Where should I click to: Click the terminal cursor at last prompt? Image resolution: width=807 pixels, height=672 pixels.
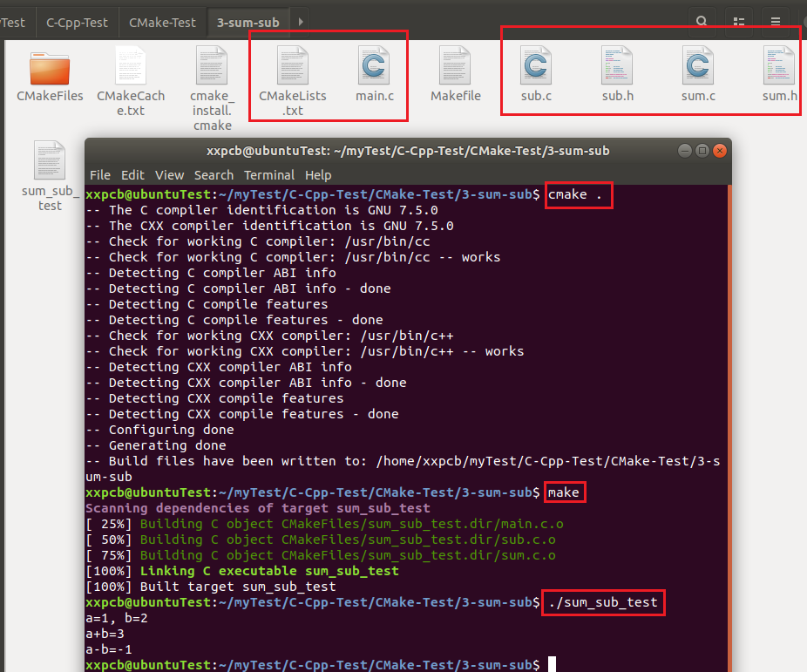click(x=552, y=665)
